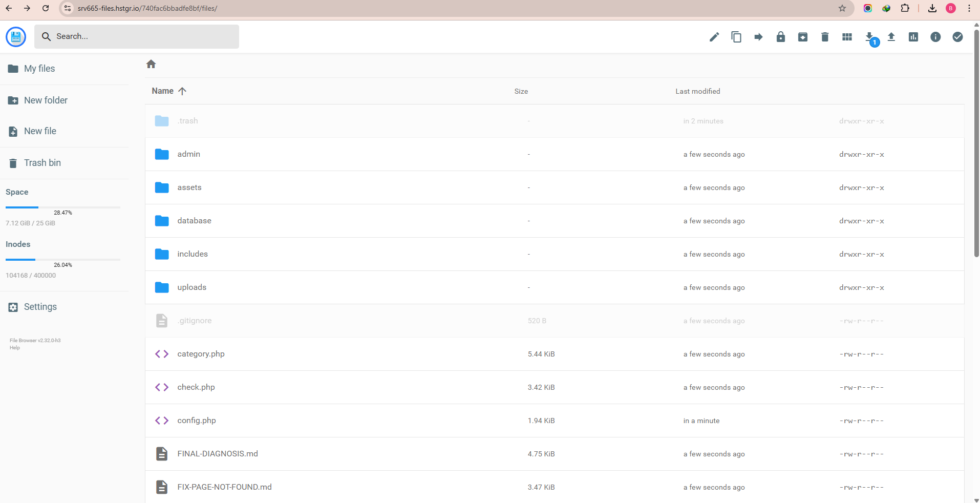Open the Settings link in sidebar
Viewport: 980px width, 503px height.
(x=40, y=307)
